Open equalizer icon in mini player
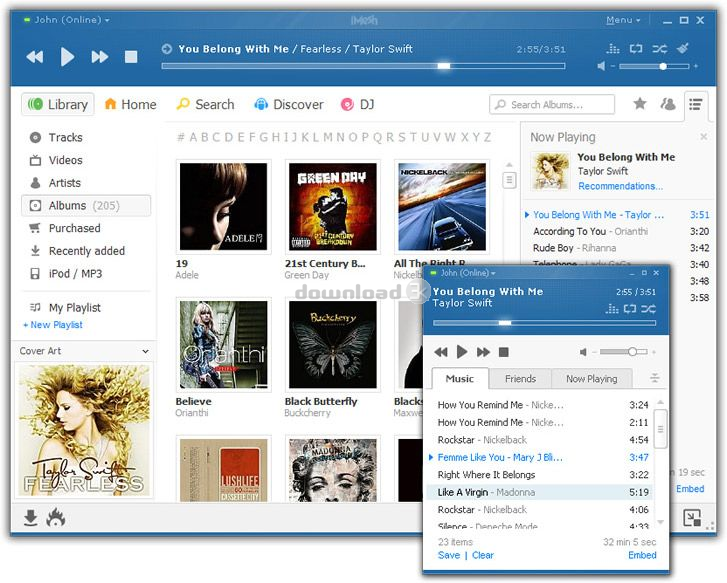The image size is (727, 583). pos(612,309)
